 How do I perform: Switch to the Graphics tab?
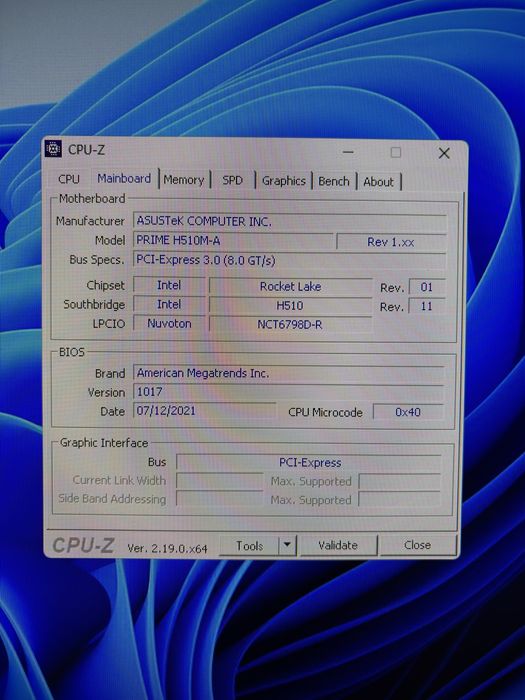point(283,181)
